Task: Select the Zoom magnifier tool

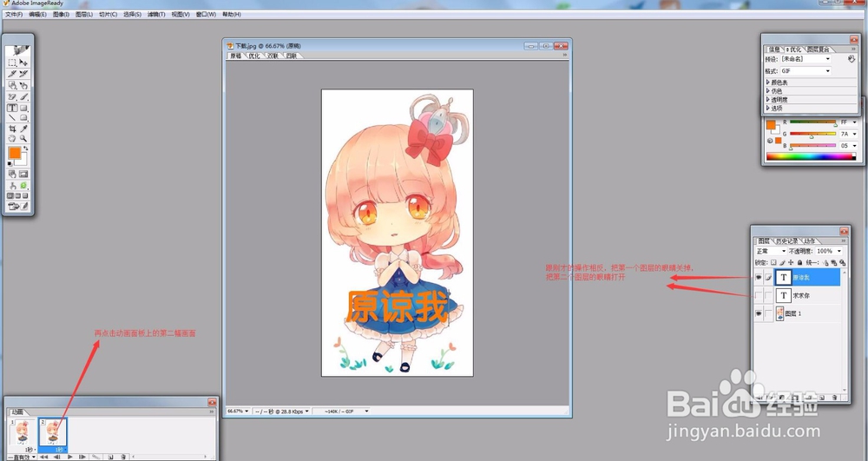Action: 23,138
